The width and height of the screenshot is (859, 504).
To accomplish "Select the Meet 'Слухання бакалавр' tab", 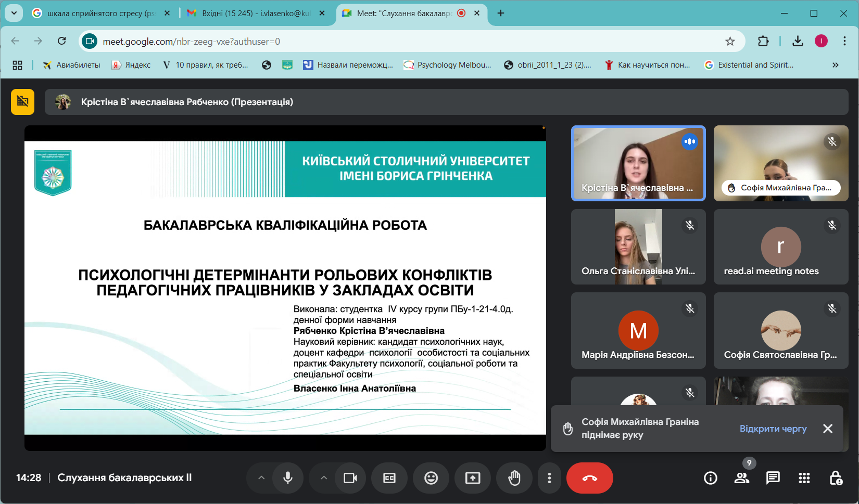I will 404,13.
